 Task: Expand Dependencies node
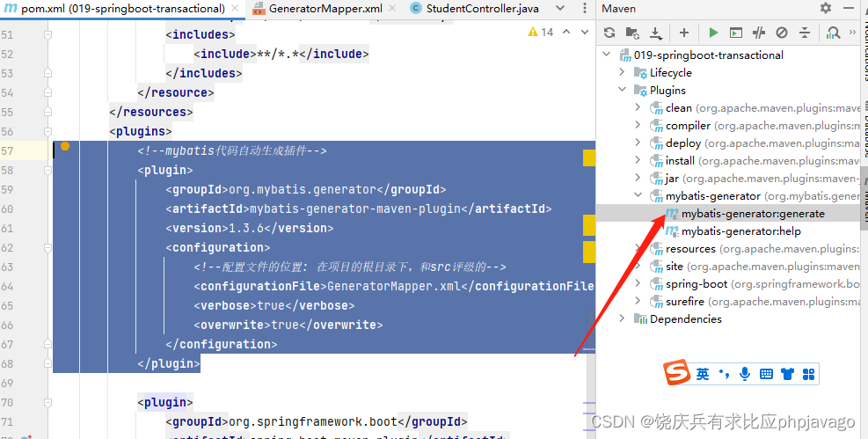pyautogui.click(x=623, y=318)
